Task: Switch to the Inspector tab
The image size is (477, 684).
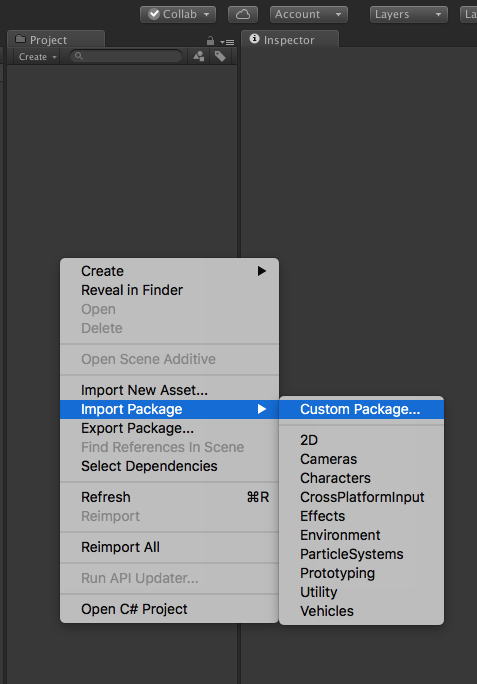Action: [x=290, y=39]
